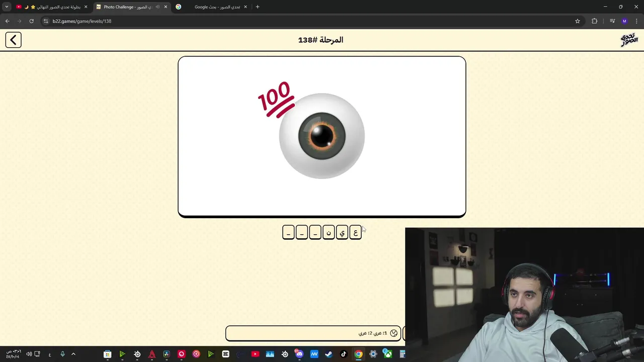Open the browser extensions menu
Viewport: 644px width, 362px height.
pos(595,21)
